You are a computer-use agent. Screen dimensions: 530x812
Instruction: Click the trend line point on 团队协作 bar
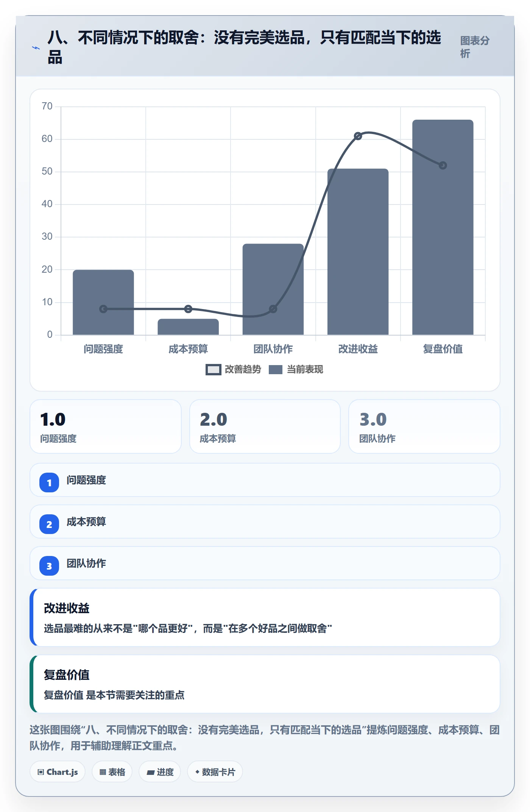[273, 309]
